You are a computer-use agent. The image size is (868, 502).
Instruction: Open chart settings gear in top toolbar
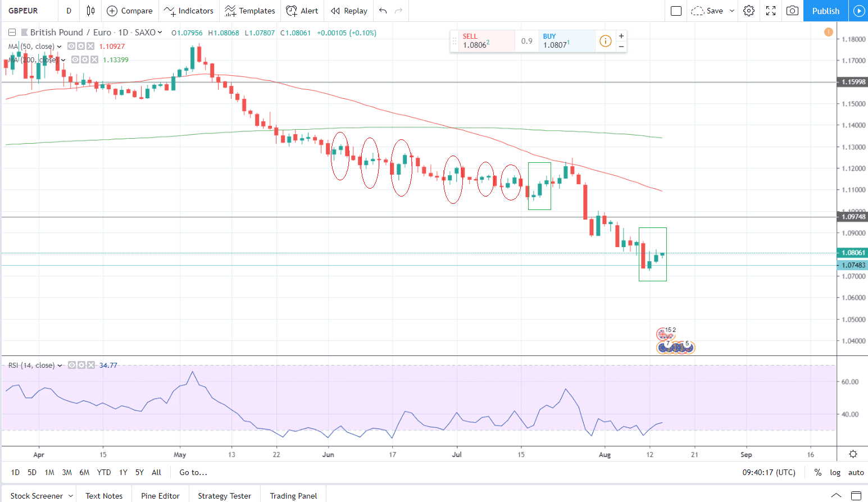tap(749, 11)
